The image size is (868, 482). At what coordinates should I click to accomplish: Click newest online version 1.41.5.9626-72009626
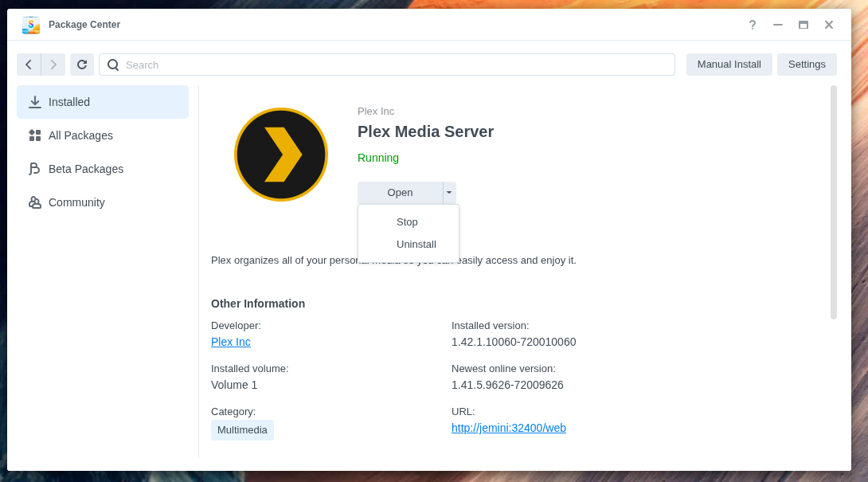507,385
